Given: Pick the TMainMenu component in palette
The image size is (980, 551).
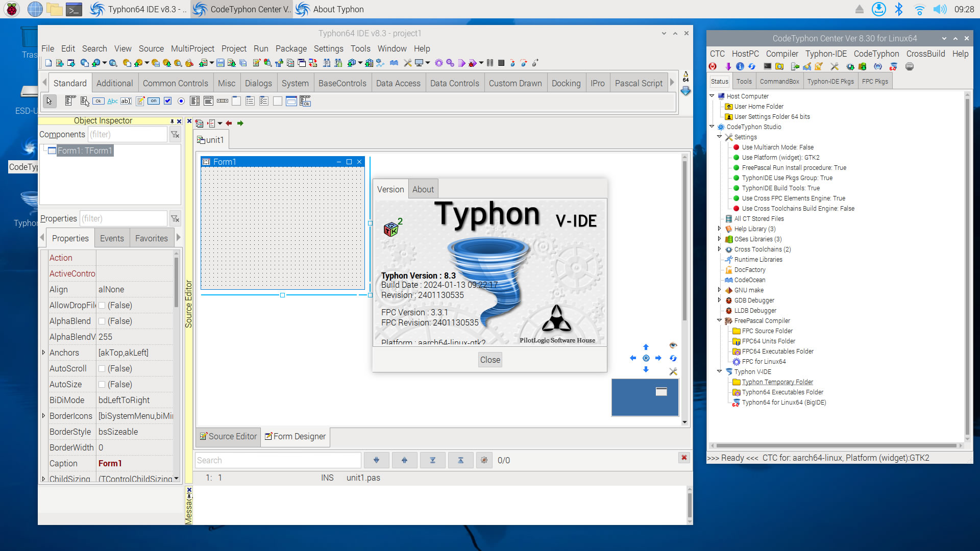Looking at the screenshot, I should (x=70, y=101).
